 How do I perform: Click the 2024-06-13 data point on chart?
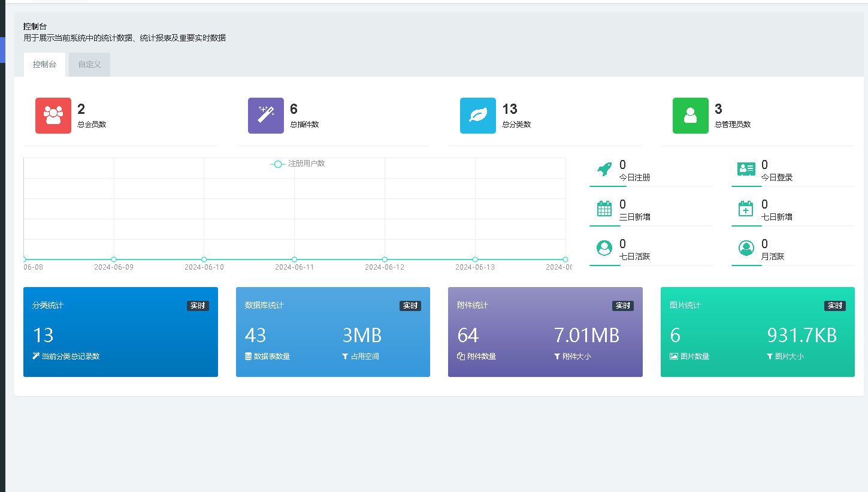[x=475, y=259]
